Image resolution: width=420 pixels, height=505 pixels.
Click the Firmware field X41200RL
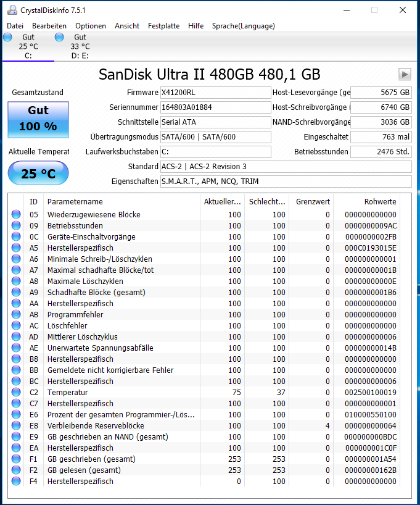tap(216, 93)
